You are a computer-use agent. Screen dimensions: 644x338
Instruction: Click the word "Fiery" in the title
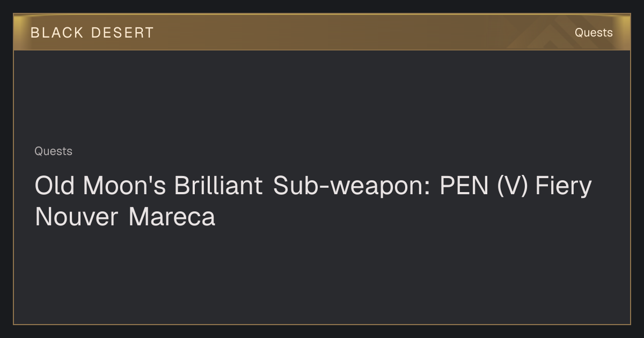click(563, 187)
